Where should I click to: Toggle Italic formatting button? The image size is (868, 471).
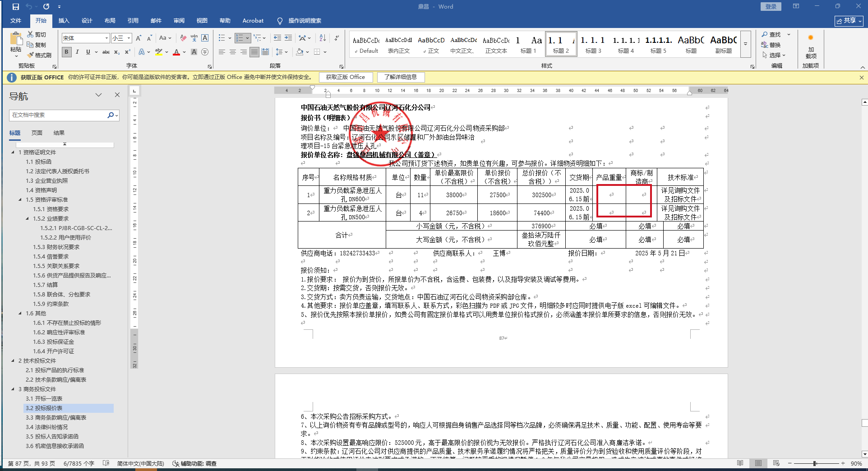[77, 52]
